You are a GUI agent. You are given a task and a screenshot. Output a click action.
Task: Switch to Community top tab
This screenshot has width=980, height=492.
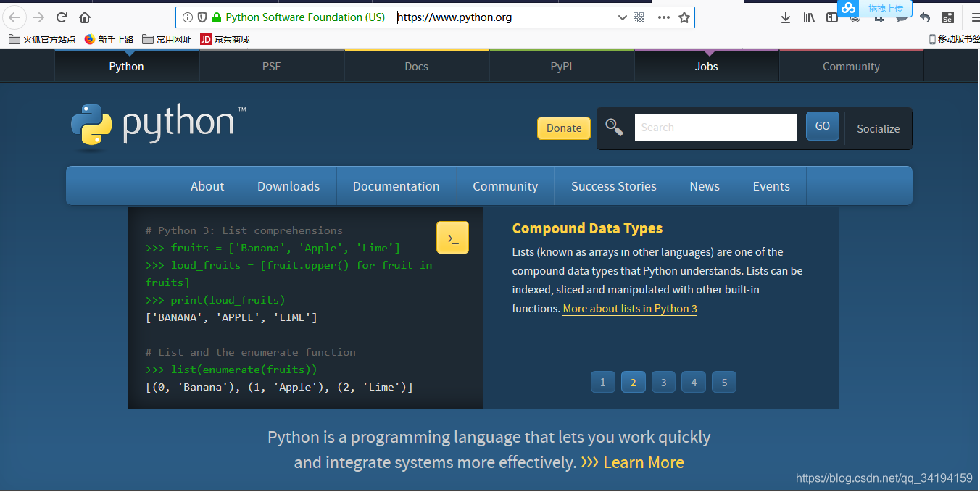(x=851, y=67)
